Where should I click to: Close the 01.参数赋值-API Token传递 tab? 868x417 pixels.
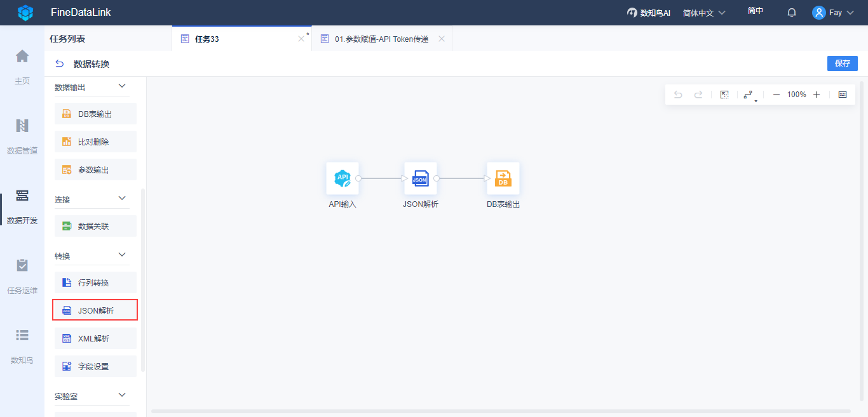point(442,39)
